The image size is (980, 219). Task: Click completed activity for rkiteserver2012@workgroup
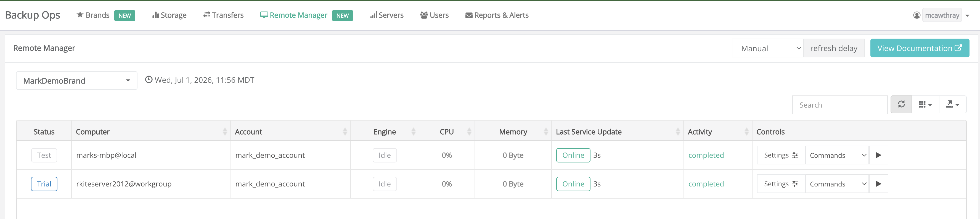[x=706, y=184]
